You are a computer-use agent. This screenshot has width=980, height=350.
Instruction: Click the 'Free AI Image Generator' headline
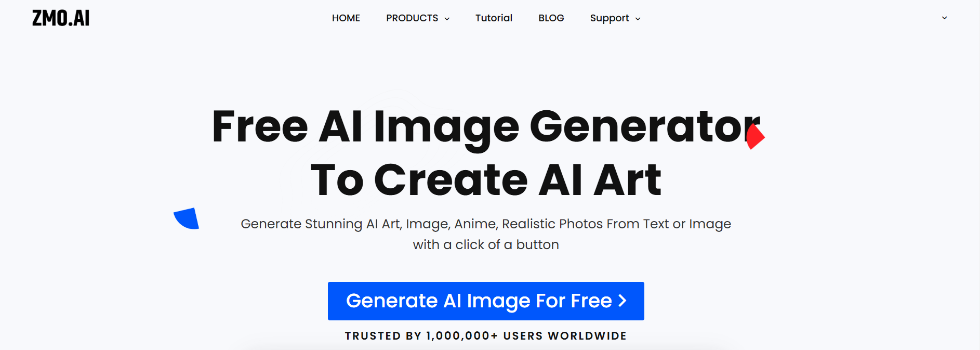(486, 127)
